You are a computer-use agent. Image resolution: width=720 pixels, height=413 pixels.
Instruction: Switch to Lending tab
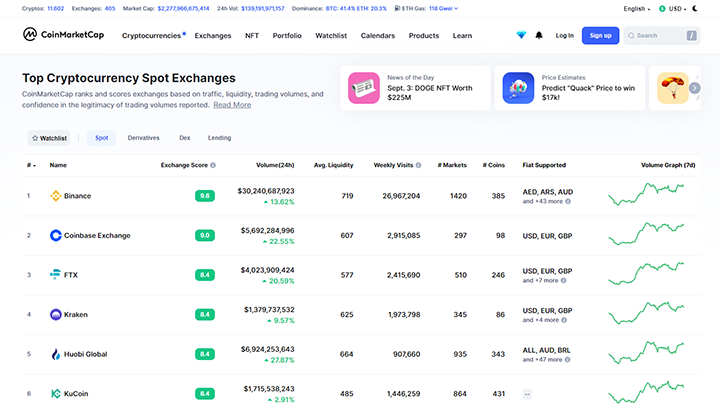219,138
